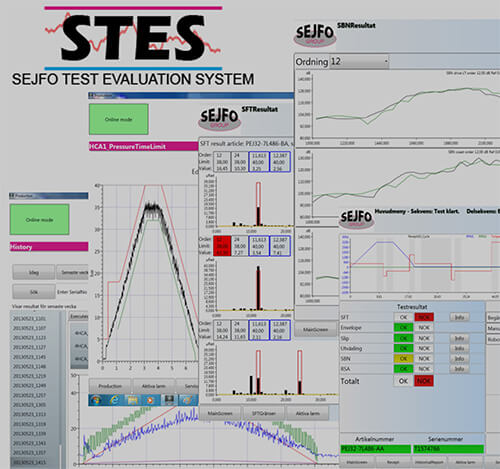
Task: Click the Info button for Utvädning row
Action: pyautogui.click(x=459, y=348)
